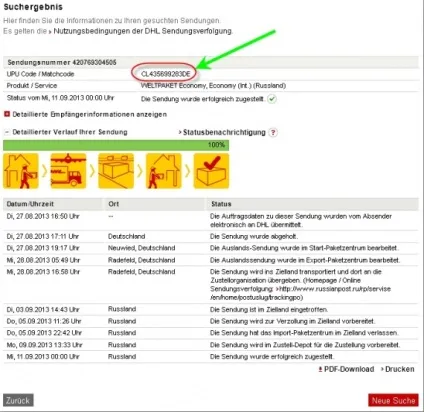This screenshot has height=412, width=424.
Task: Click the Status column header
Action: [x=221, y=204]
